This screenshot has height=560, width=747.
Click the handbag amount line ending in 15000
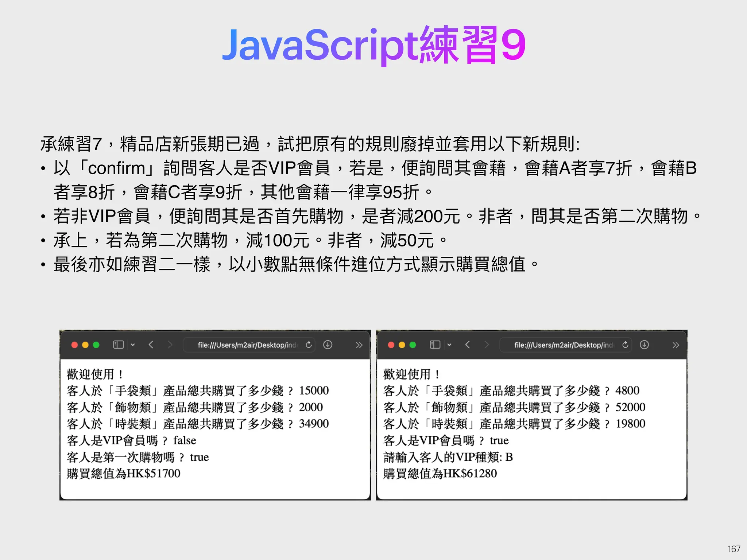tap(198, 390)
